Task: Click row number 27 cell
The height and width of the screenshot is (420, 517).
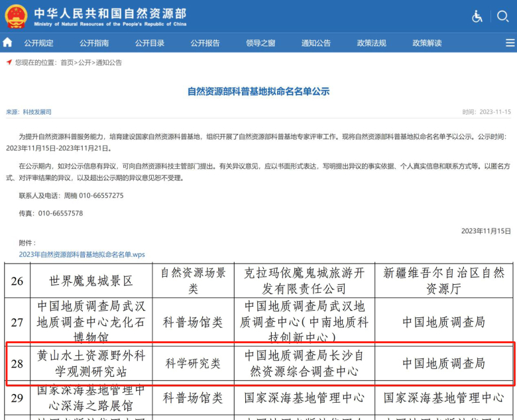Action: point(17,321)
